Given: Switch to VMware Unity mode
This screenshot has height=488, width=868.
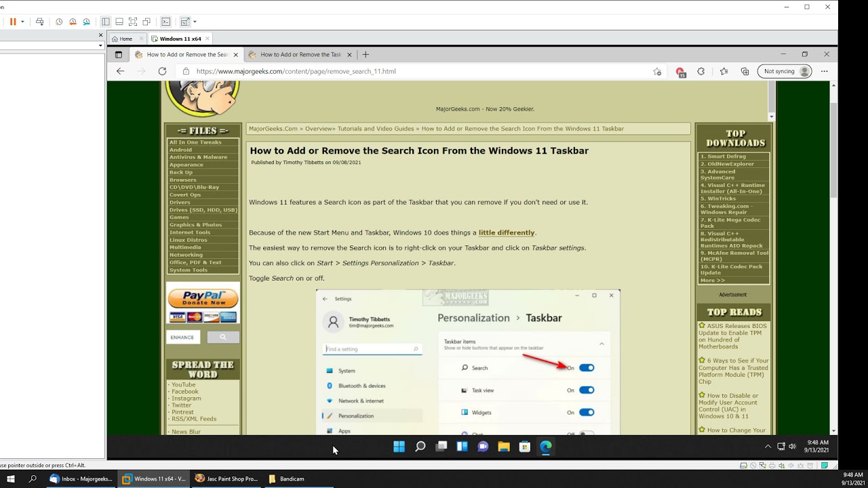Looking at the screenshot, I should click(146, 22).
